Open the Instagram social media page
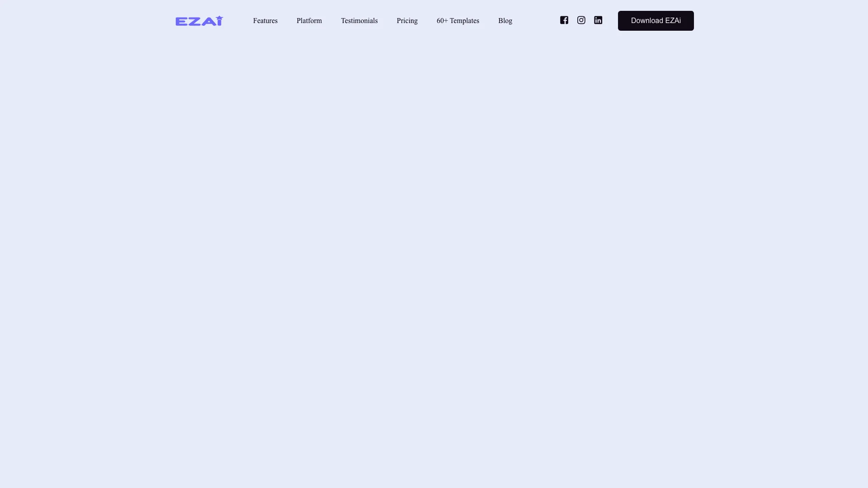Screen dimensions: 868x488 581,20
